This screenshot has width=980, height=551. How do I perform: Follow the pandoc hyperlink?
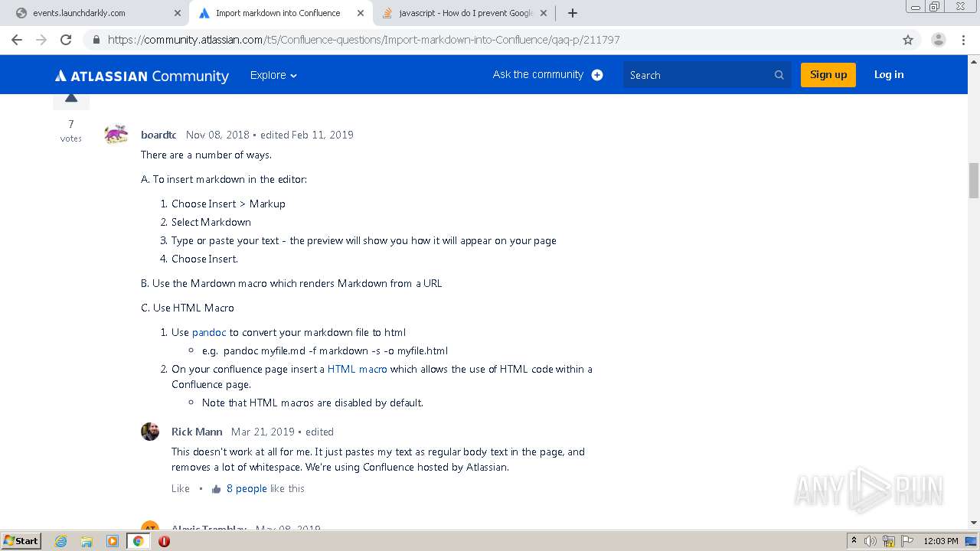tap(209, 332)
